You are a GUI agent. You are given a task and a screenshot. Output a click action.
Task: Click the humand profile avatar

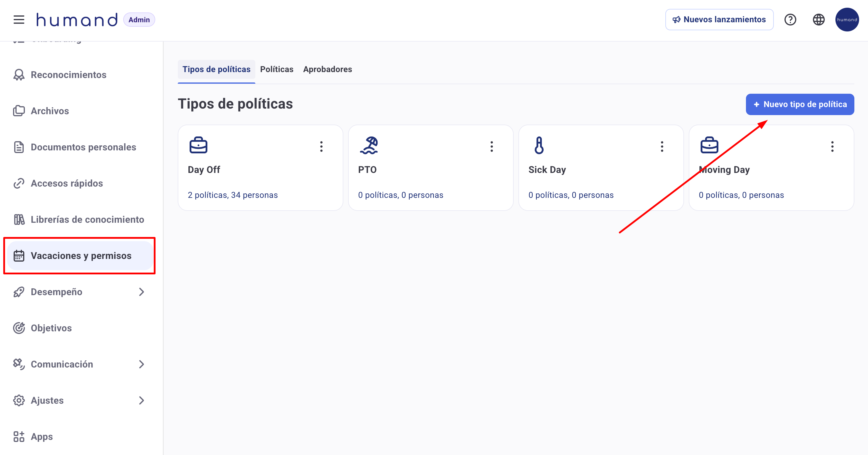847,20
